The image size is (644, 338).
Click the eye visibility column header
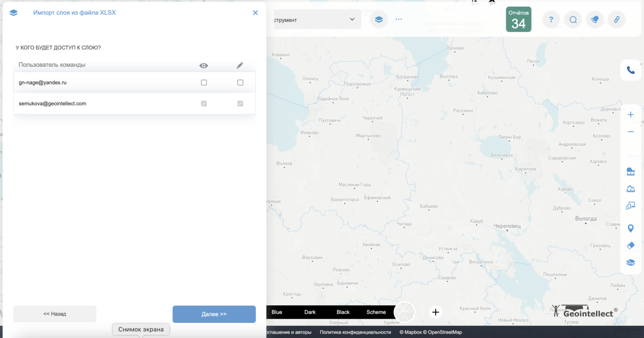pos(203,65)
